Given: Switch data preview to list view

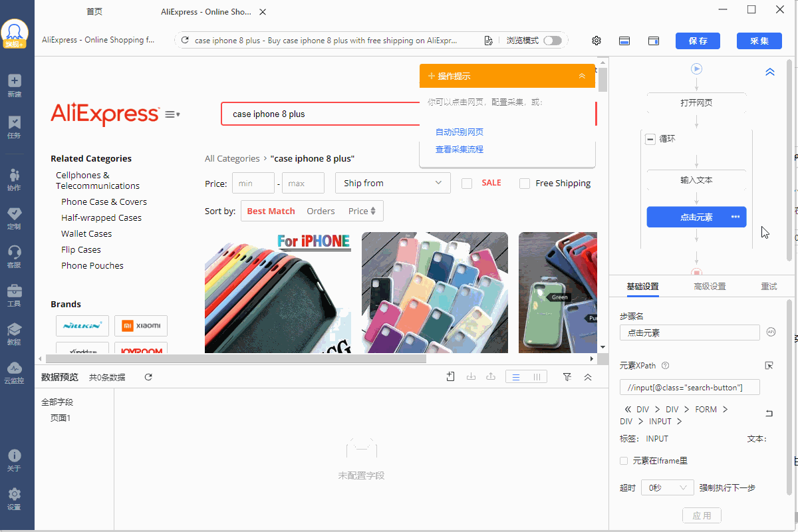Looking at the screenshot, I should point(515,377).
